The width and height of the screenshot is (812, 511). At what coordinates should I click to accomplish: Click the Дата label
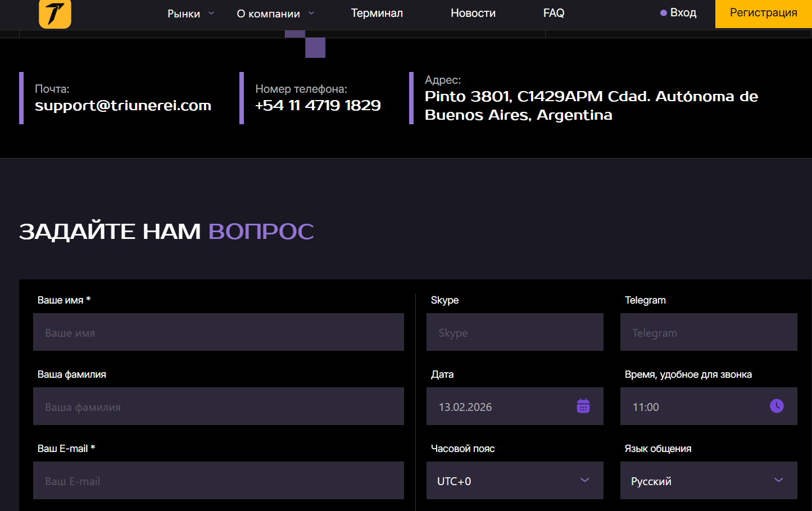(442, 374)
